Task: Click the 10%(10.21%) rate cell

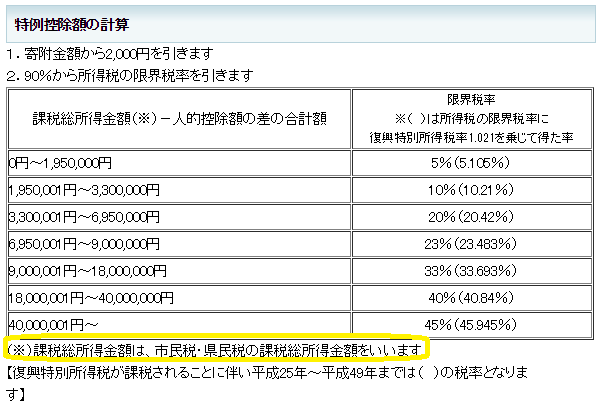Action: coord(472,190)
